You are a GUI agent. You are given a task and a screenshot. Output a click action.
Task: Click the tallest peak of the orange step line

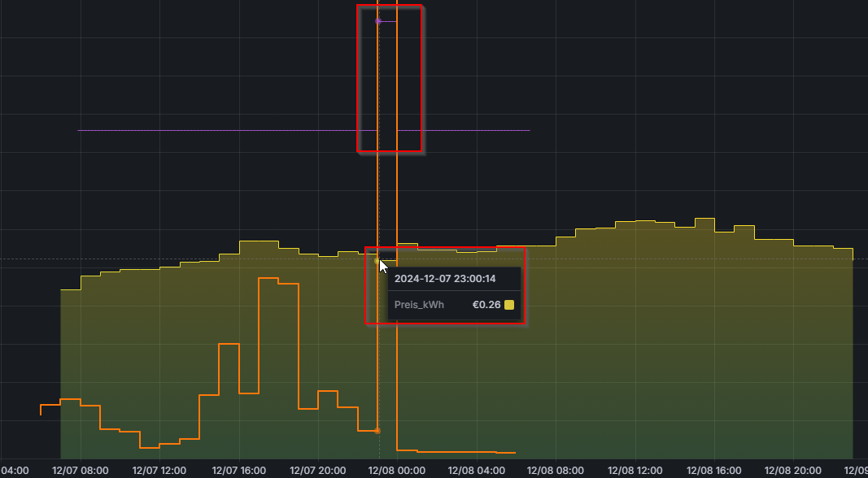[268, 279]
